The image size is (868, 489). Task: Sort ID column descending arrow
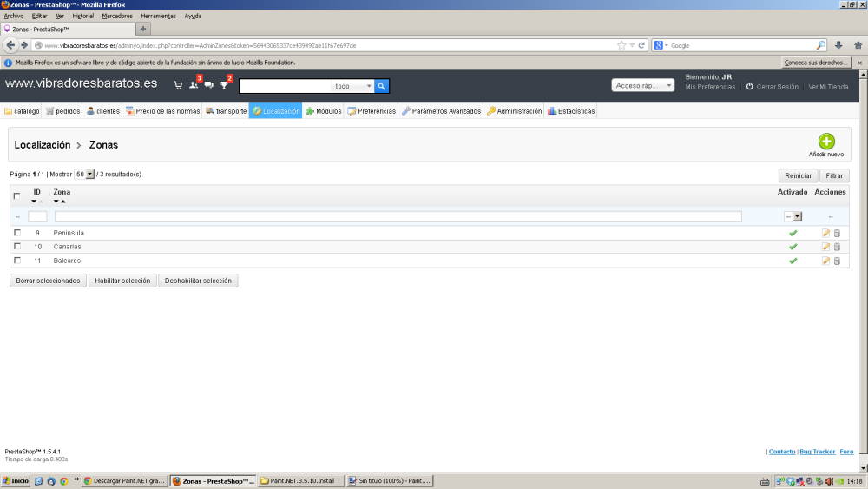34,202
